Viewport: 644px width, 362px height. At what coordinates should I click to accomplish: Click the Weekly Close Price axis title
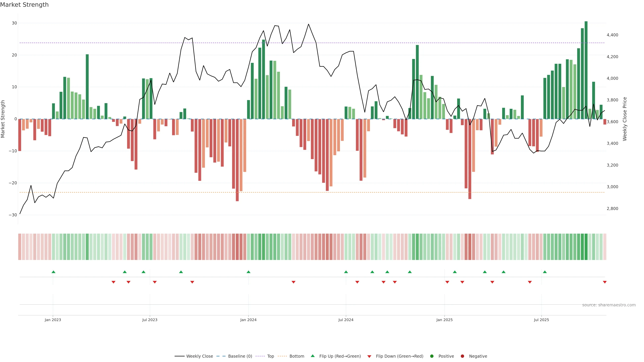(625, 119)
